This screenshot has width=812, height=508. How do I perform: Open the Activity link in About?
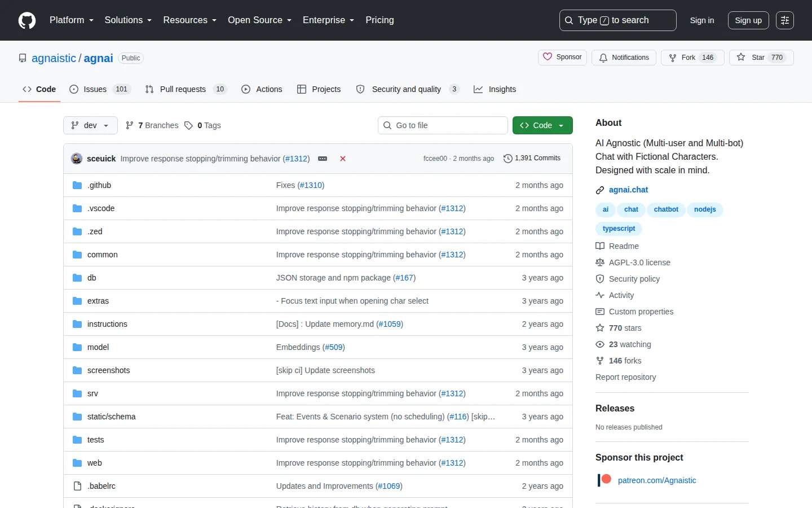pyautogui.click(x=615, y=295)
